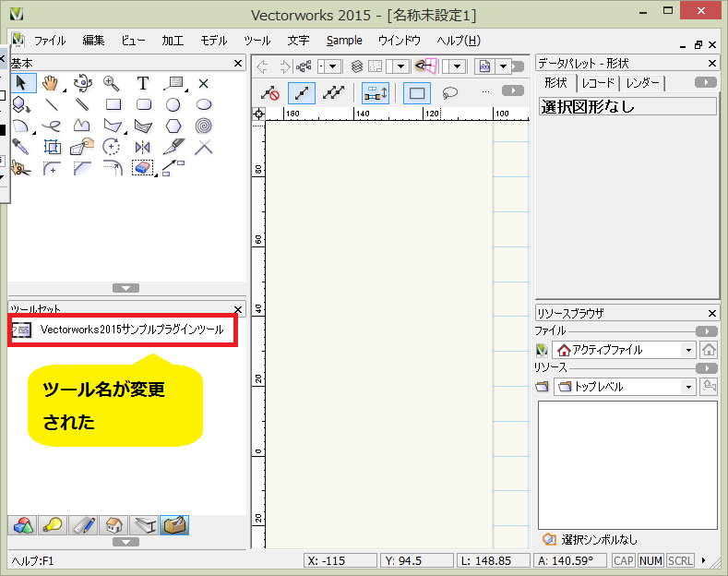
Task: Click the ruler origin crosshair button
Action: click(x=258, y=114)
